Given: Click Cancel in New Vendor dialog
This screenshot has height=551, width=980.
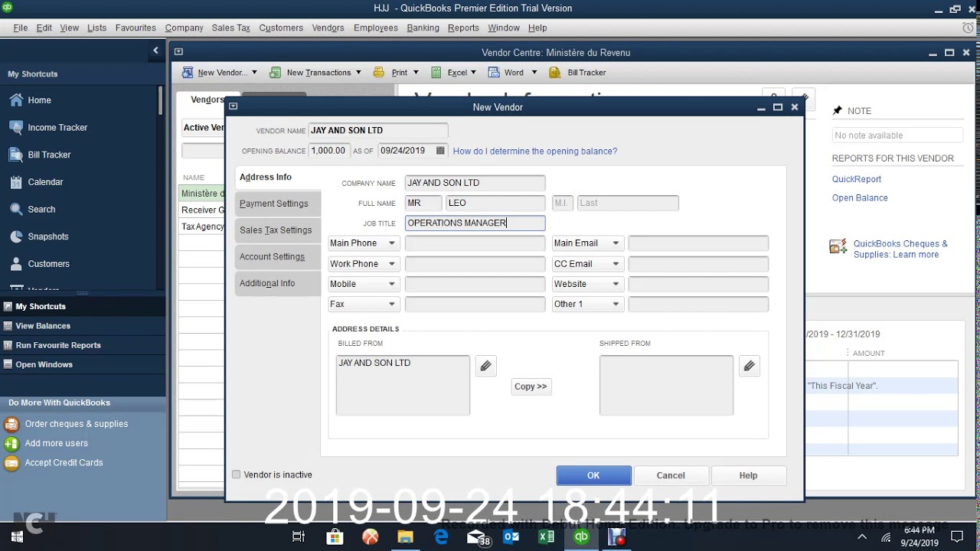Looking at the screenshot, I should click(671, 475).
